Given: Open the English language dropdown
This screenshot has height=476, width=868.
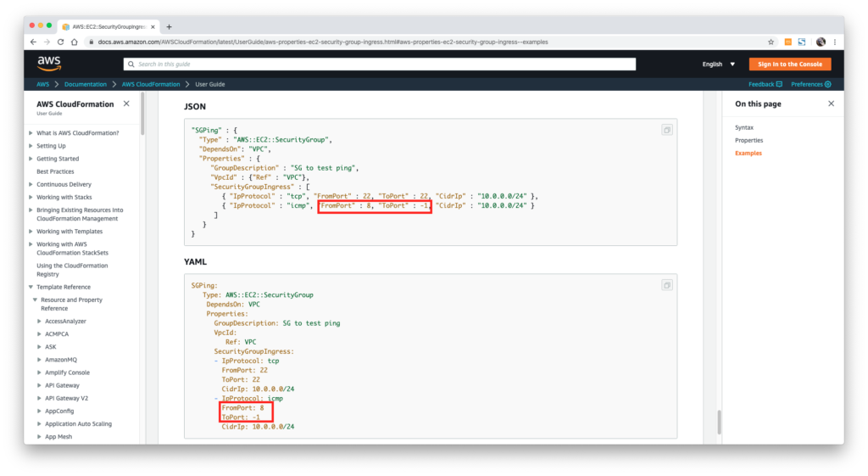Looking at the screenshot, I should pyautogui.click(x=718, y=64).
